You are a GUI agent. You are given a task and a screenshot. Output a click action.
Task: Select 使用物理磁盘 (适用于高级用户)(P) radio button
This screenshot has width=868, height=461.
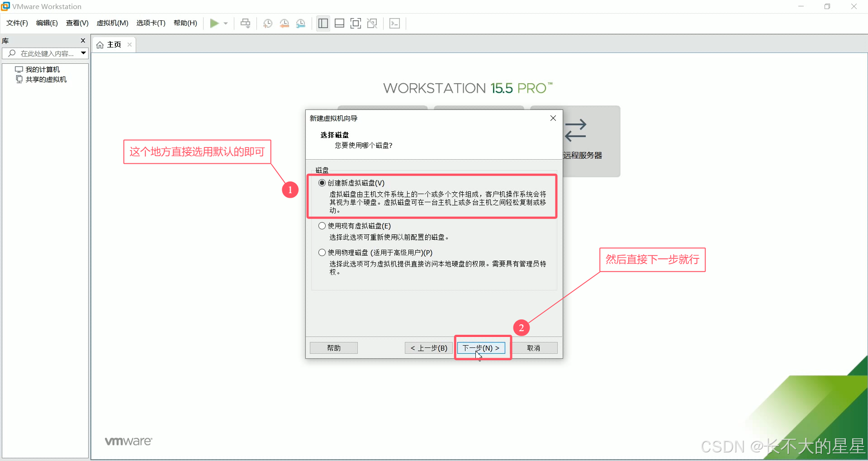322,252
